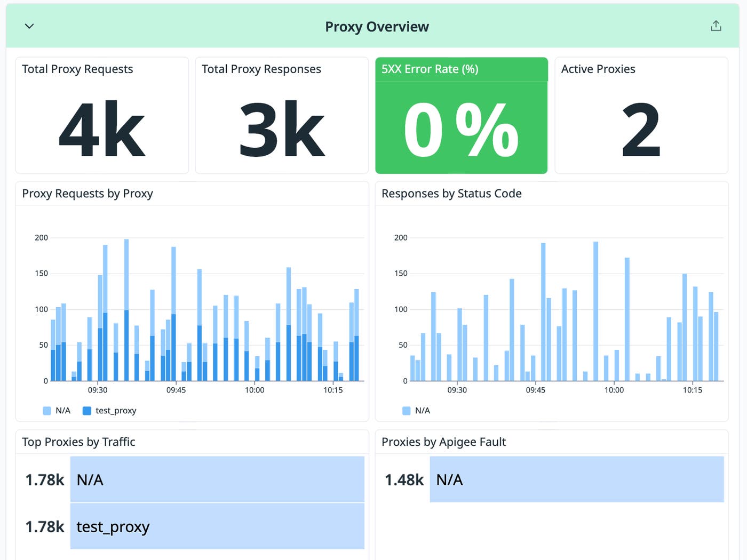
Task: Click 200 axis label in Proxy Requests chart
Action: (41, 238)
